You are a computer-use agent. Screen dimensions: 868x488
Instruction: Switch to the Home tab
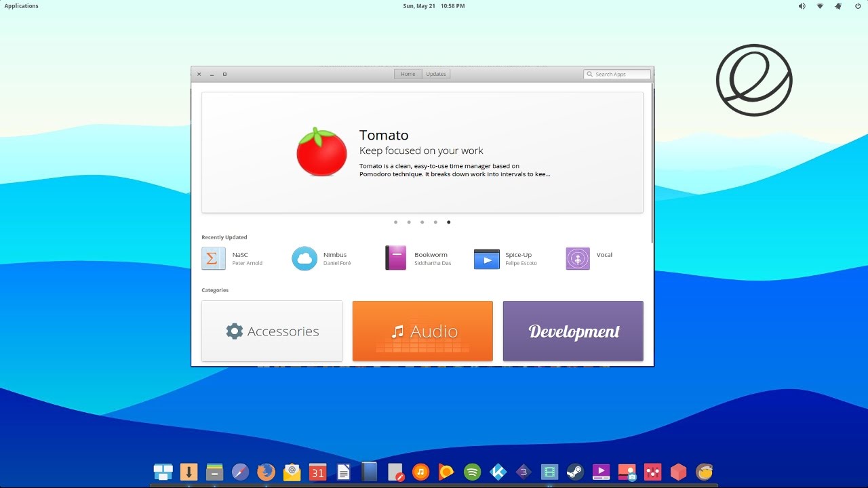(408, 74)
